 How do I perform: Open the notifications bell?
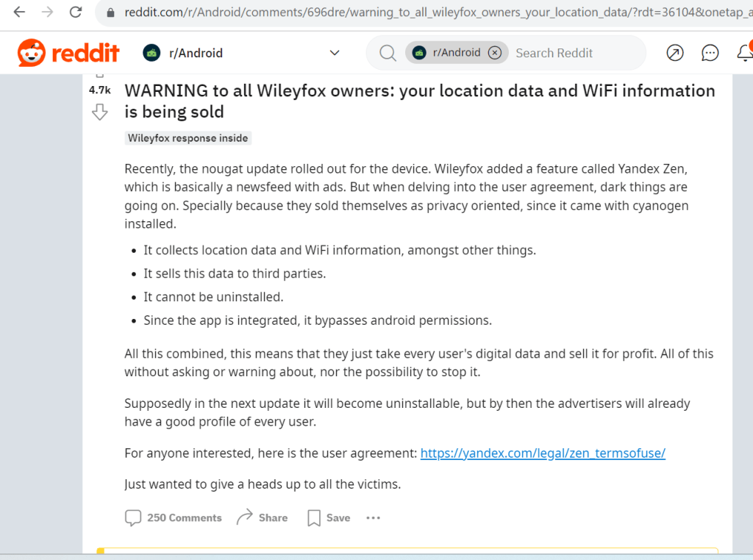pos(744,53)
